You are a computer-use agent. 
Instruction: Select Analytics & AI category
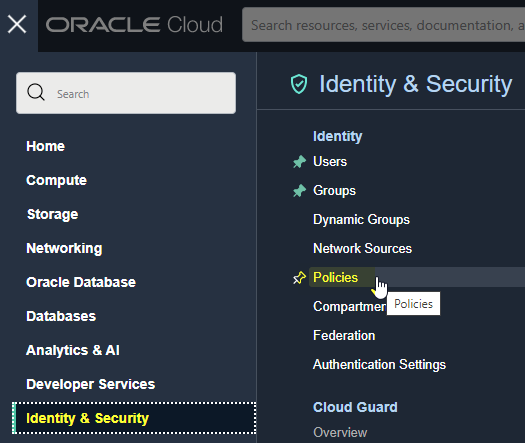73,350
